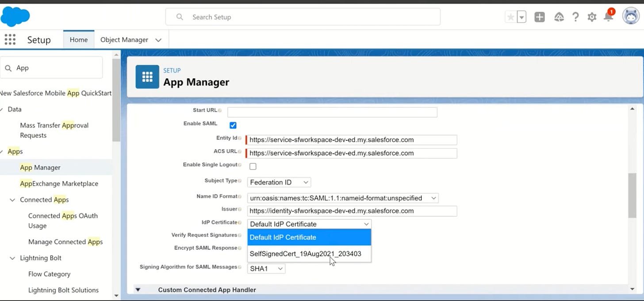This screenshot has height=301, width=644.
Task: Open the Notifications bell icon
Action: tap(609, 17)
